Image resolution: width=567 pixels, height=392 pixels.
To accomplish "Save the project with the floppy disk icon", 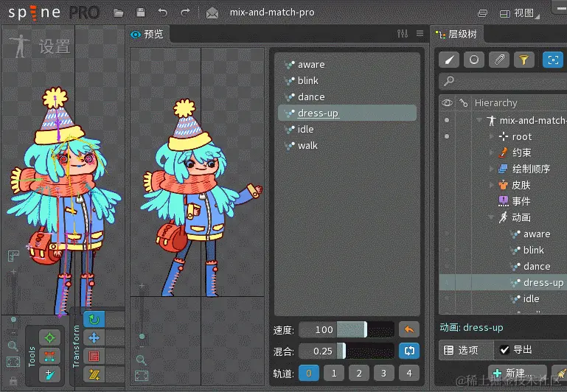I will (x=140, y=13).
